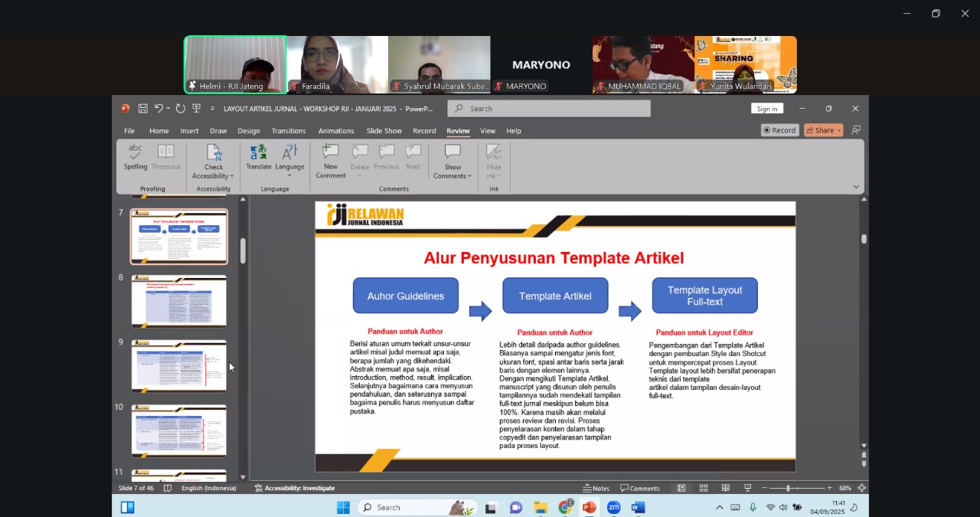
Task: Toggle Normal view in status bar
Action: coord(681,488)
